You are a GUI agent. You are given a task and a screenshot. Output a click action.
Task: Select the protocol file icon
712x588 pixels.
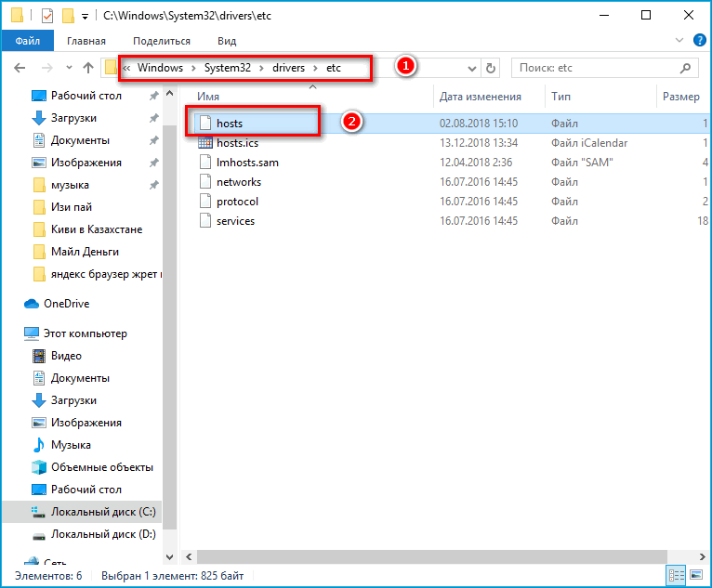coord(205,201)
